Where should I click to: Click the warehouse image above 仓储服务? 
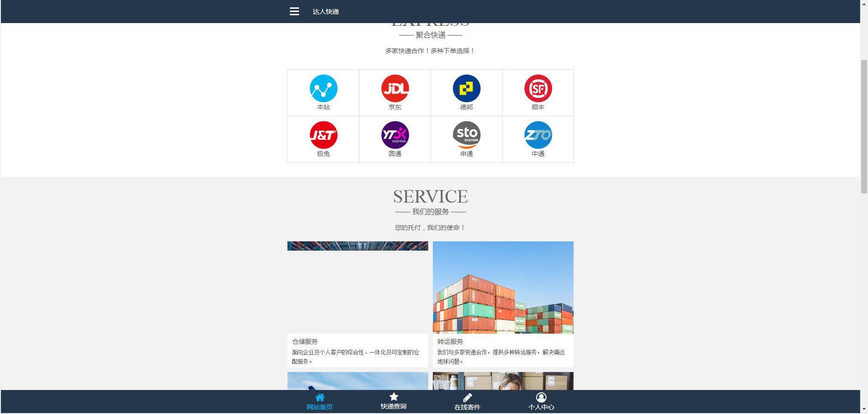tap(358, 246)
